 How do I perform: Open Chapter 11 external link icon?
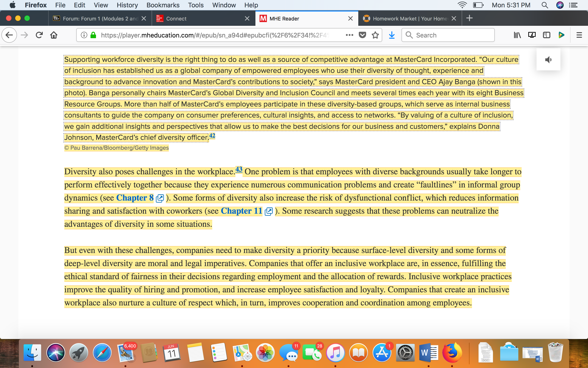pyautogui.click(x=269, y=211)
